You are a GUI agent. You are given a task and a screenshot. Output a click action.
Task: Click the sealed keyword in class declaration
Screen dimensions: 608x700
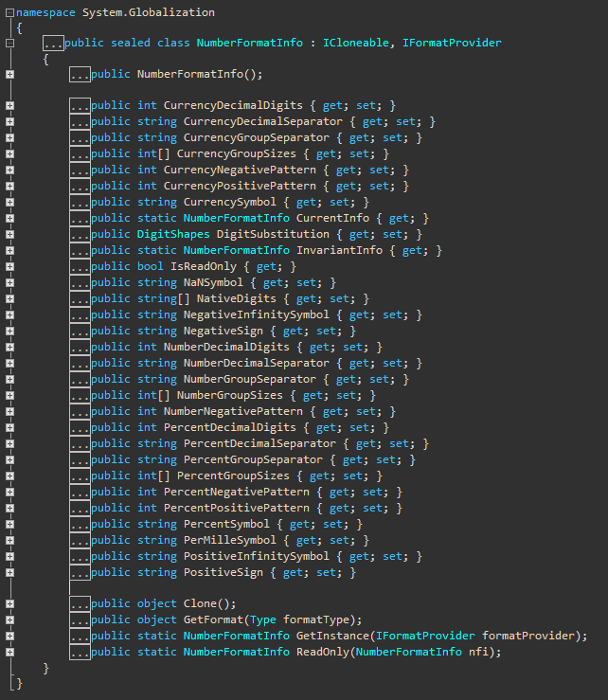(x=131, y=43)
